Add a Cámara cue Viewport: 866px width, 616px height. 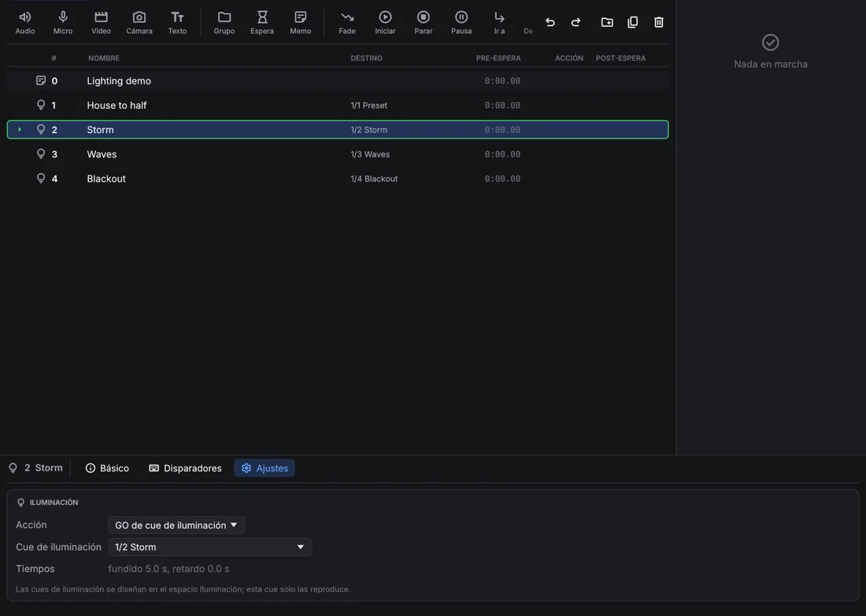(x=139, y=23)
